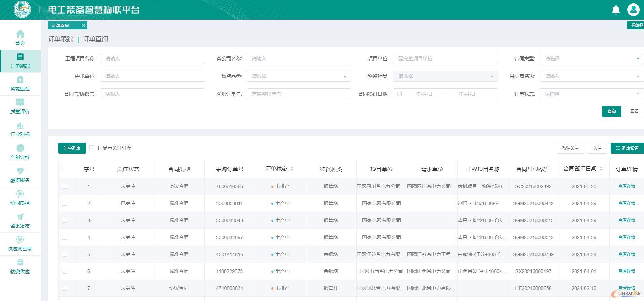View details for order 3500033048
This screenshot has height=301, width=644.
(x=627, y=220)
